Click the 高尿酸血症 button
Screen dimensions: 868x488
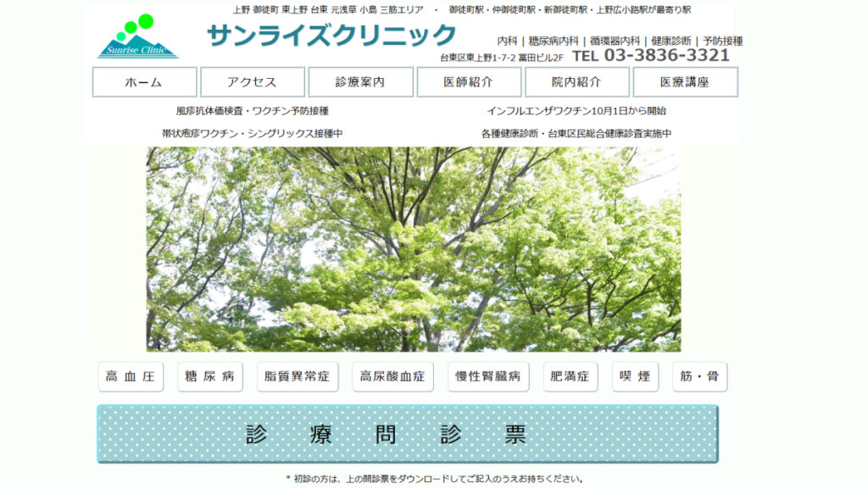pos(392,377)
